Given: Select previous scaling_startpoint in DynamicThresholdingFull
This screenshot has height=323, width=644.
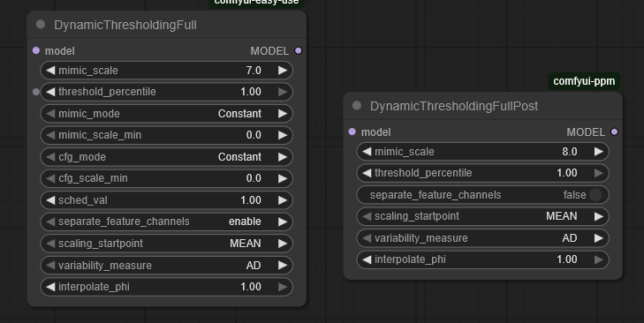Looking at the screenshot, I should [50, 244].
